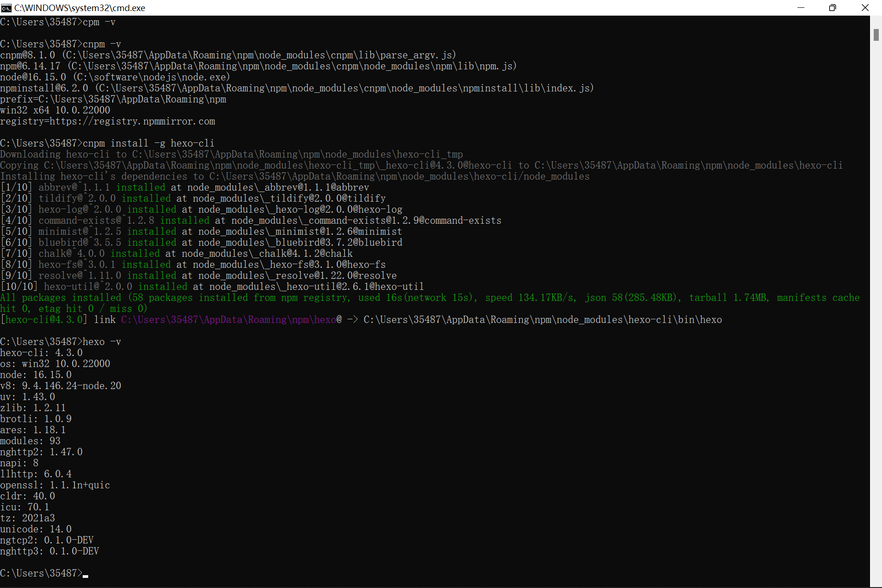Image resolution: width=882 pixels, height=588 pixels.
Task: Click the 'nghttp3: 0.1.0-DEV' line
Action: pyautogui.click(x=50, y=551)
